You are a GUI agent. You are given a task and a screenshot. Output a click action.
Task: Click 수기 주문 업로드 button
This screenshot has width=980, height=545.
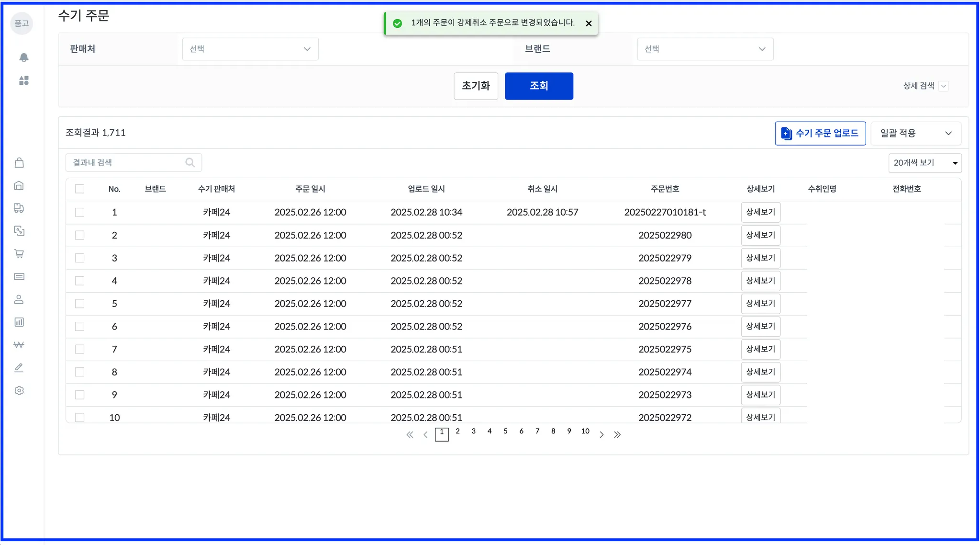820,133
